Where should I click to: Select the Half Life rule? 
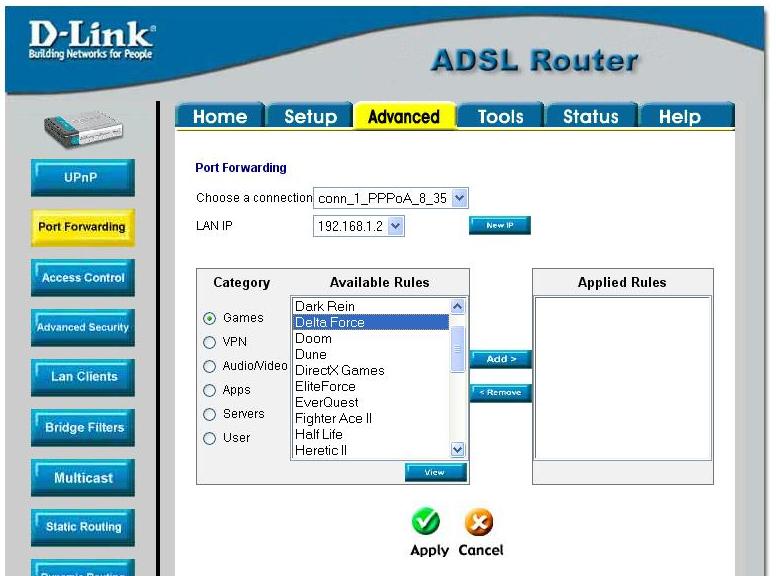pos(371,434)
